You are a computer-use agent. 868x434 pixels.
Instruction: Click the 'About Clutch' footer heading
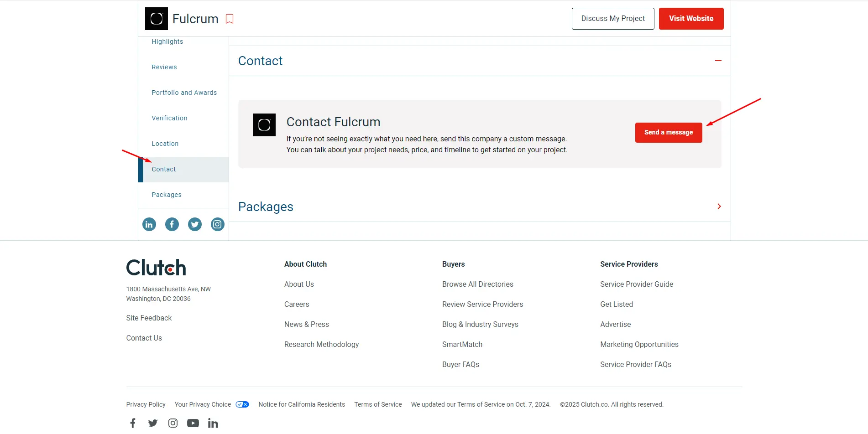tap(305, 264)
